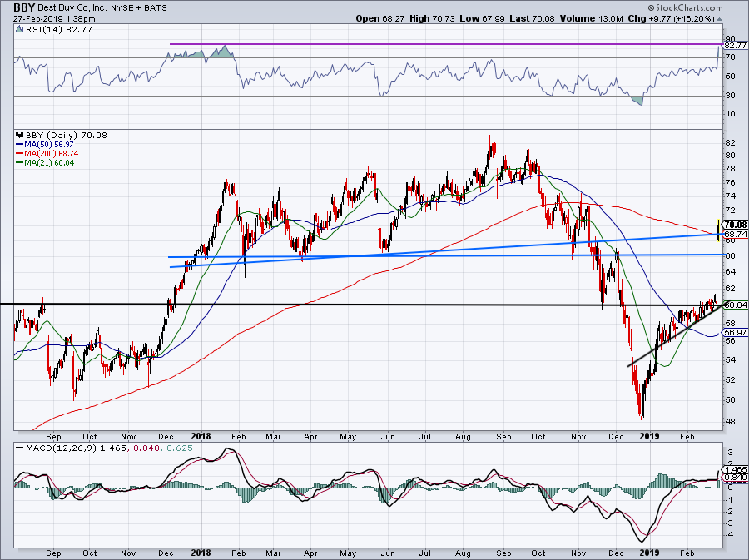
Task: Click the candlestick icon beside BBY (Daily)
Action: coord(20,135)
